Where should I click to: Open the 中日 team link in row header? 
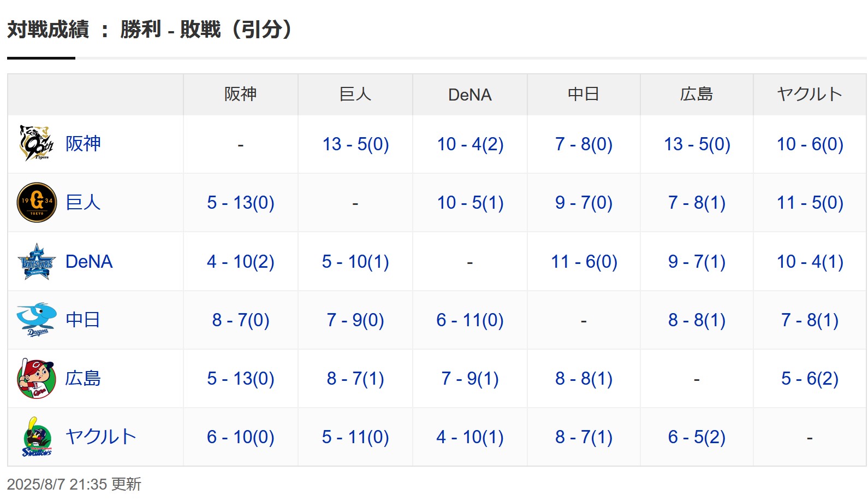(83, 320)
